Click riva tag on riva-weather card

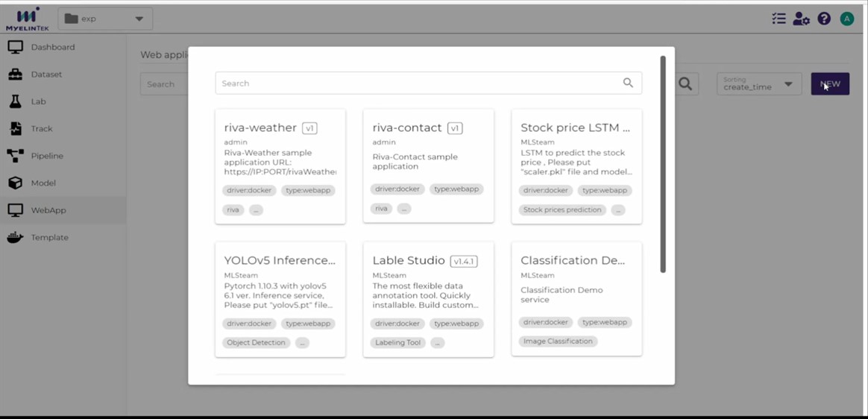pos(233,209)
